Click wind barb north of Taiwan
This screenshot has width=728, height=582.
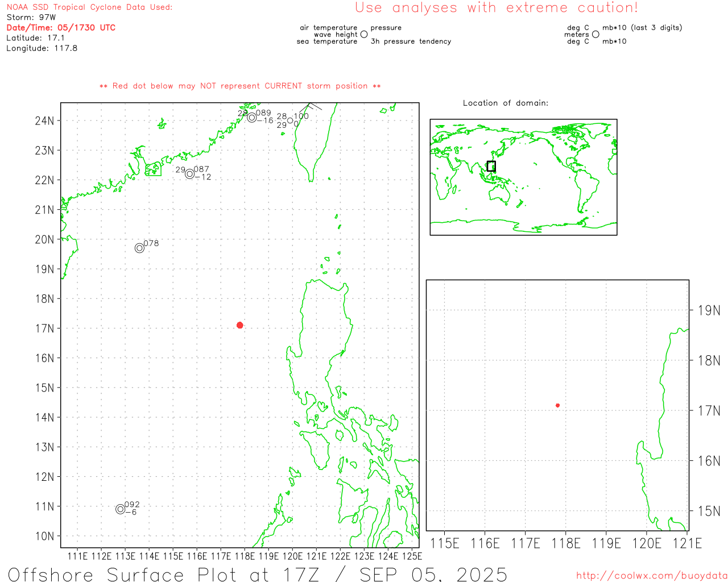tap(311, 106)
